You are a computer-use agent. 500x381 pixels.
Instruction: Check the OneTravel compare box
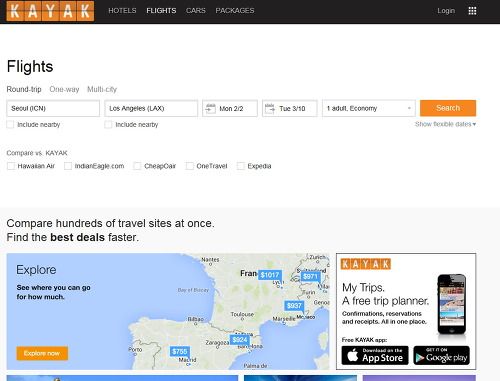click(x=189, y=166)
